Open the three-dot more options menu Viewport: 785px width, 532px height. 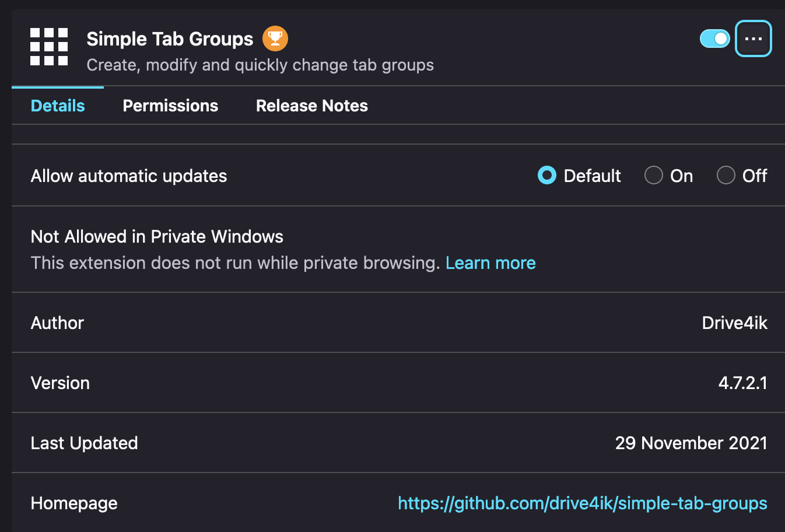[x=754, y=39]
